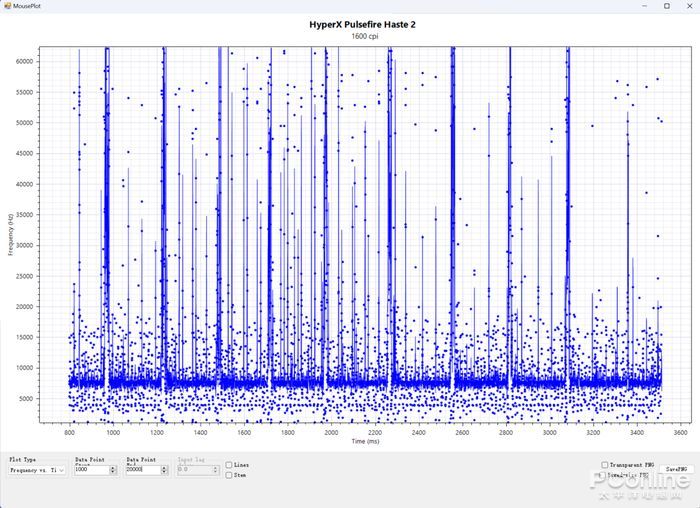Click the 3600 tick on time axis
The height and width of the screenshot is (508, 700).
(680, 433)
